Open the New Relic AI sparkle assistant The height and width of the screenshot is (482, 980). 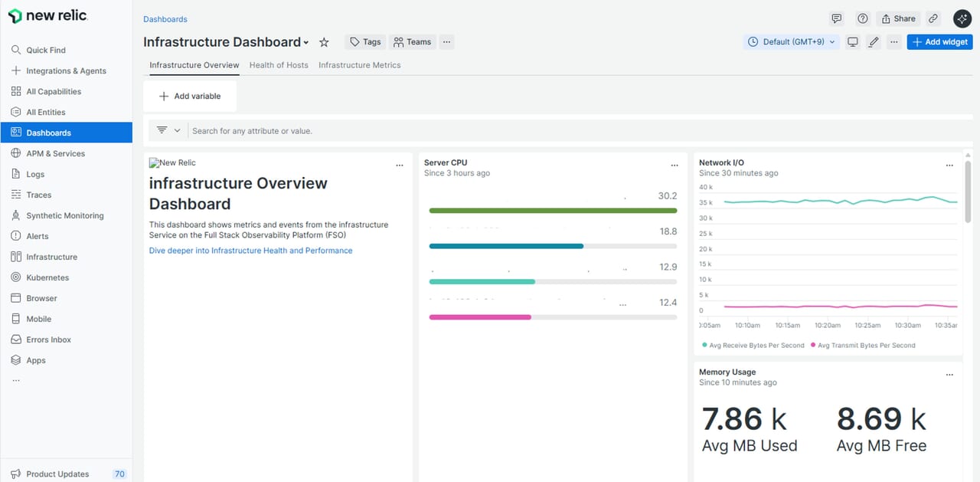click(962, 18)
